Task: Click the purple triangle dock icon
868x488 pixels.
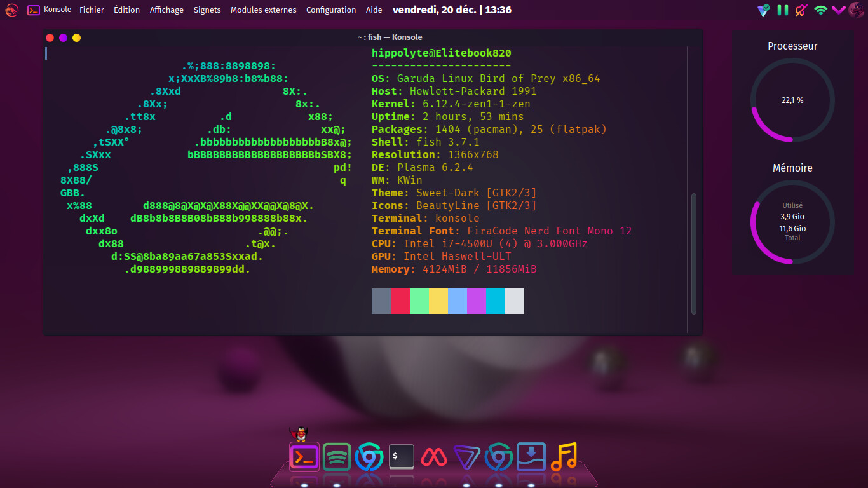Action: click(466, 457)
